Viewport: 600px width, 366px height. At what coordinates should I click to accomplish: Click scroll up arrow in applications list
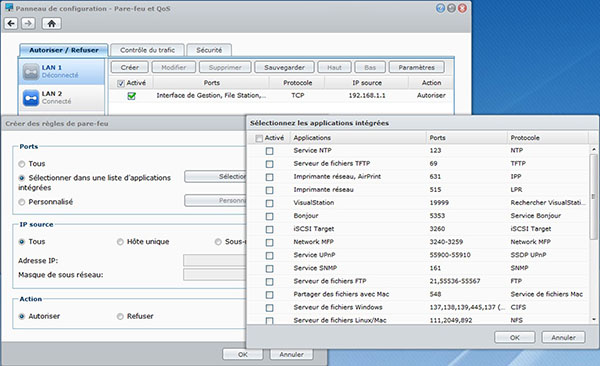tap(593, 149)
